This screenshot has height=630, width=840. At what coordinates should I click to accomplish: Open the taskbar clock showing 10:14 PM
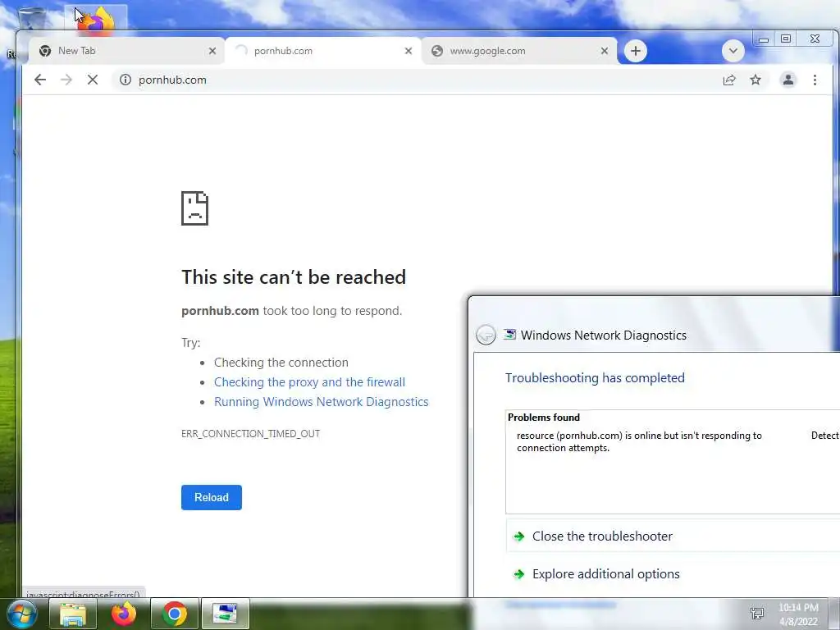(x=798, y=614)
